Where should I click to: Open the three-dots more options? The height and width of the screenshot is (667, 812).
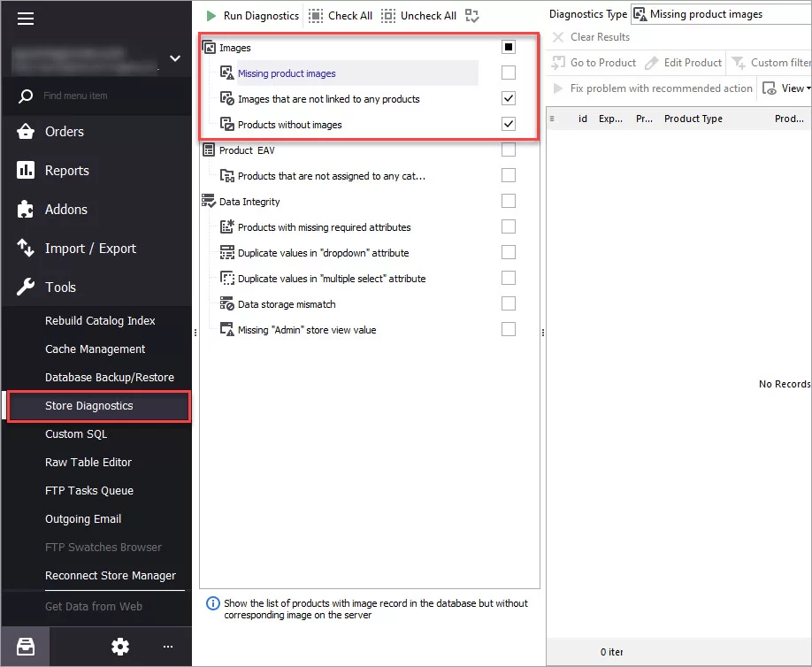(168, 647)
